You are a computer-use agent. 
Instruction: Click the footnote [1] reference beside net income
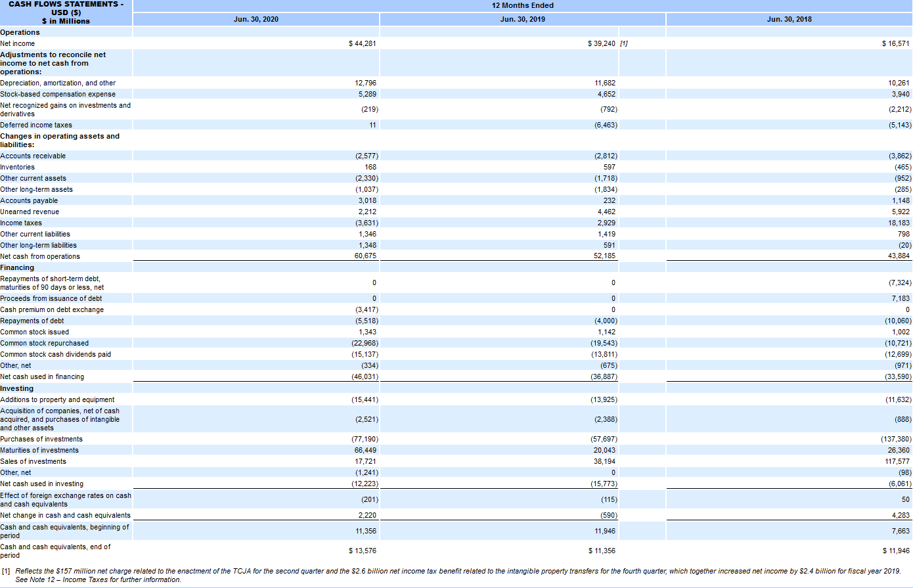pyautogui.click(x=625, y=43)
